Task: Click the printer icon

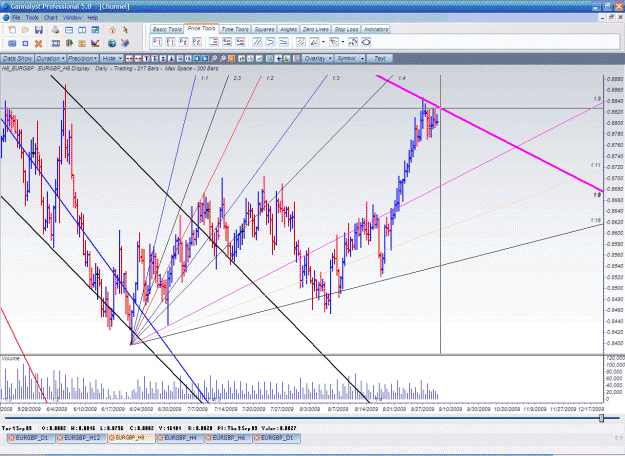Action: (55, 30)
